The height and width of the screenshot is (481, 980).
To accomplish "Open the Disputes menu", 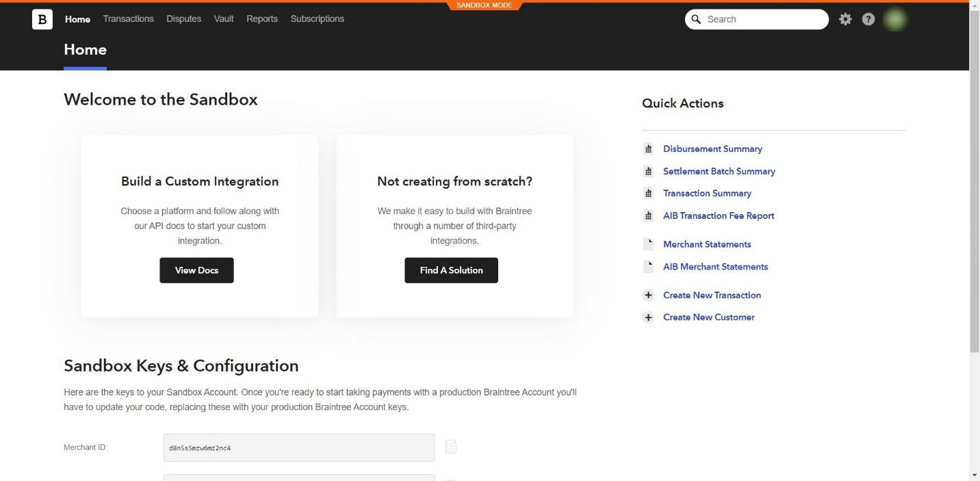I will [x=183, y=18].
